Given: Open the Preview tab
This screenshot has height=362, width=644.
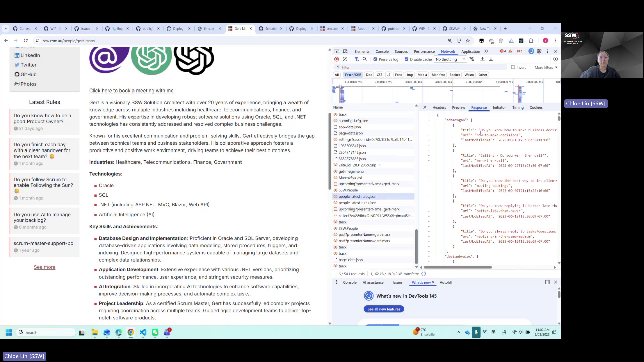Looking at the screenshot, I should tap(458, 107).
